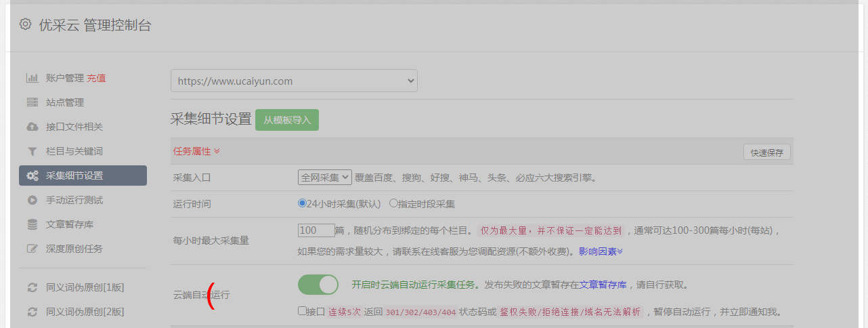Collapse the 任务属性 section
The image size is (868, 328).
coord(196,151)
